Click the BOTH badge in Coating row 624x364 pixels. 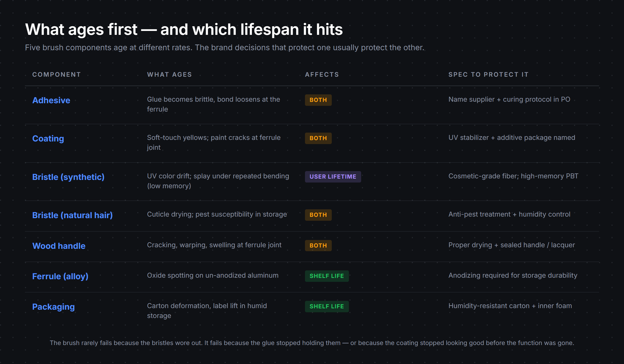tap(318, 138)
